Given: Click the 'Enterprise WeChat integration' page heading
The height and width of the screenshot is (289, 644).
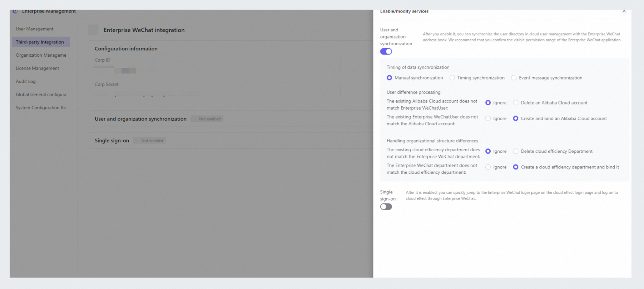Looking at the screenshot, I should [x=144, y=30].
